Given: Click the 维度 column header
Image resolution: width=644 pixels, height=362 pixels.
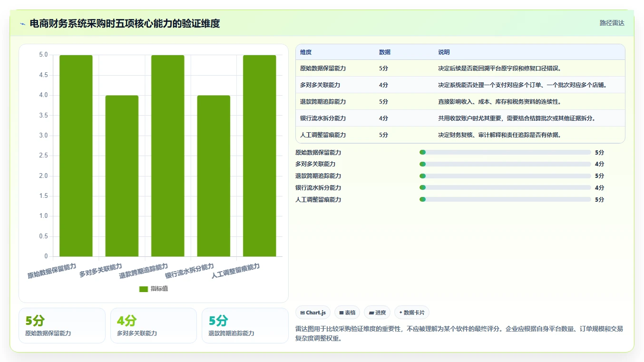Looking at the screenshot, I should (x=306, y=52).
